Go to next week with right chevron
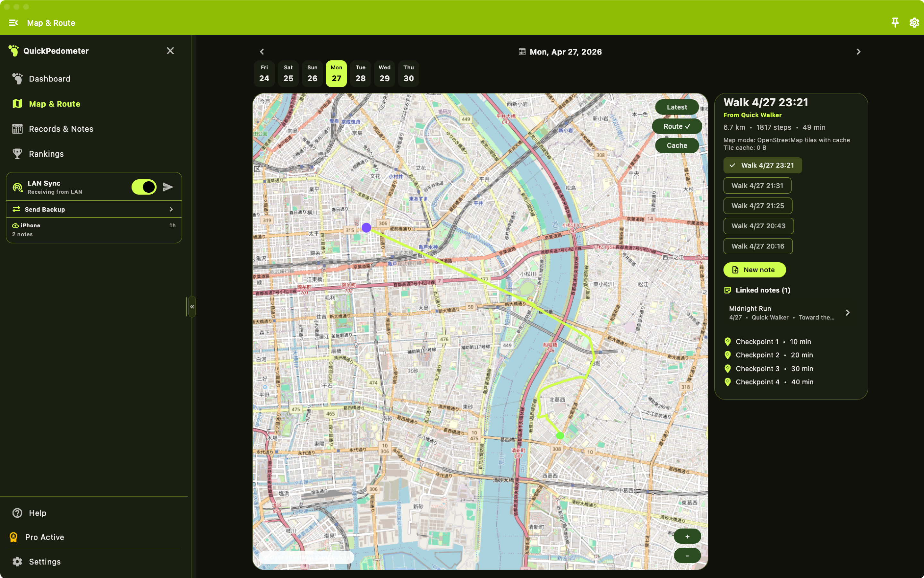The height and width of the screenshot is (578, 924). [858, 52]
